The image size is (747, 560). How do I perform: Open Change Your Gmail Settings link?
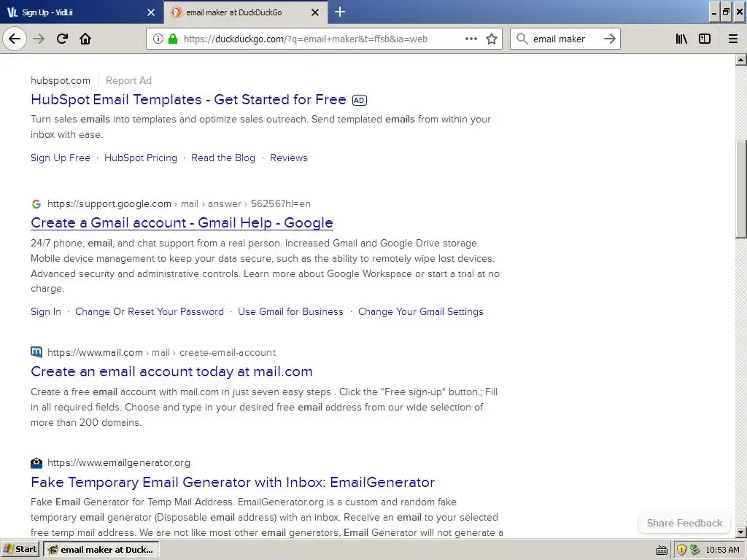coord(421,311)
